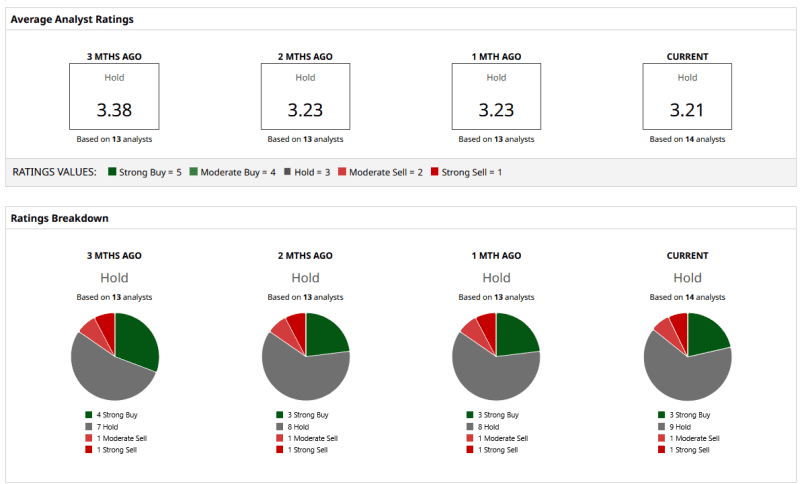Image resolution: width=800 pixels, height=484 pixels.
Task: Click the Moderate Sell swatch in Ratings Values
Action: pos(341,172)
